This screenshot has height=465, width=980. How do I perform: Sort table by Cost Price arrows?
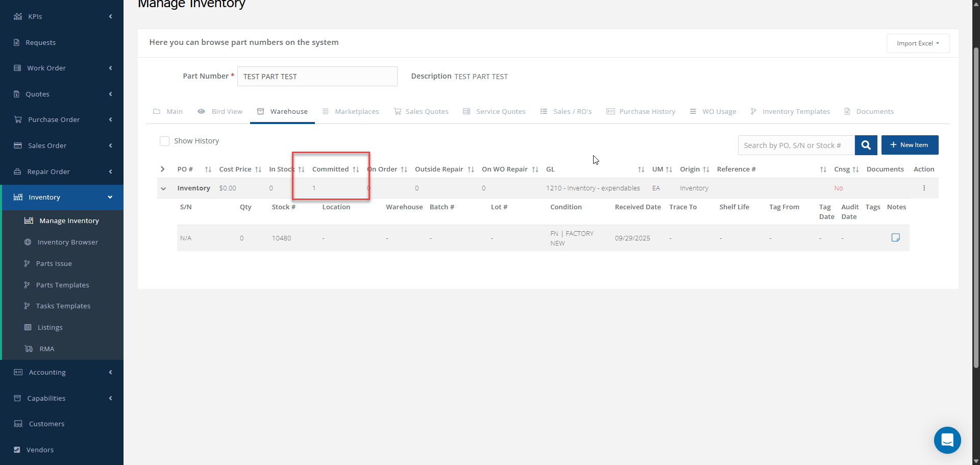(x=258, y=169)
